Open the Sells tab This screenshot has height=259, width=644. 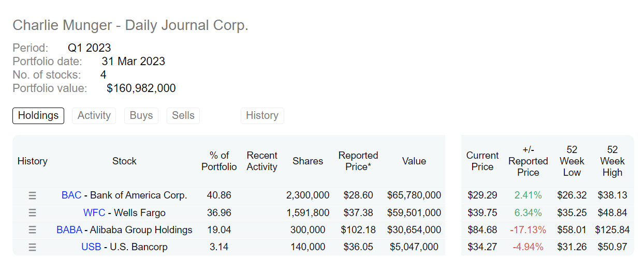[183, 115]
